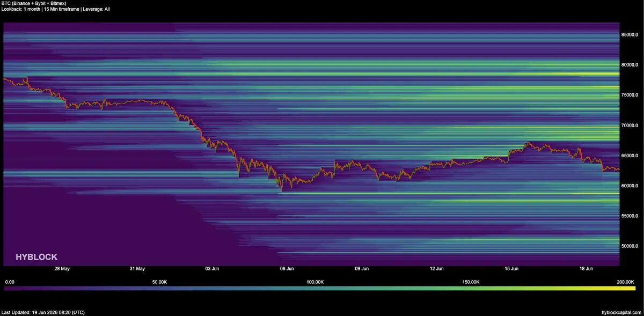Click the '12 Jun' date axis label
The image size is (644, 316).
pos(436,268)
